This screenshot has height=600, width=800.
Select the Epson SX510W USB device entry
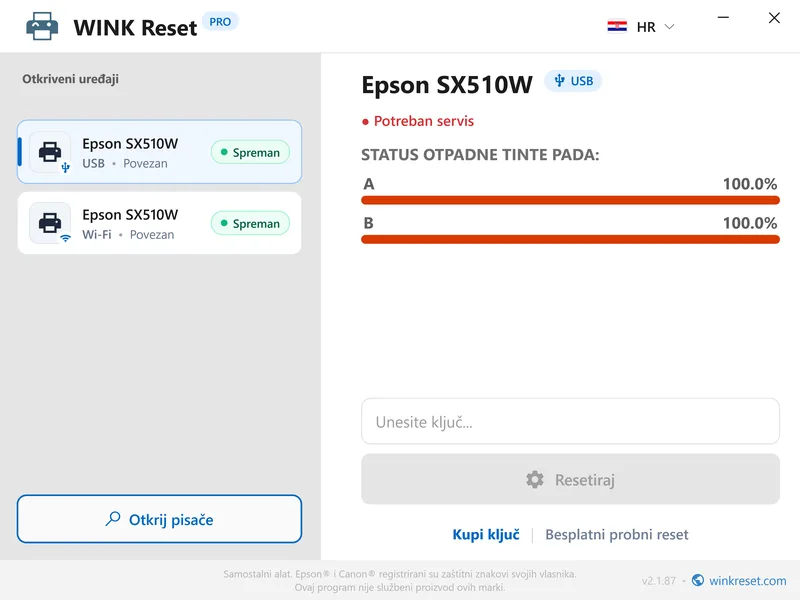click(159, 152)
